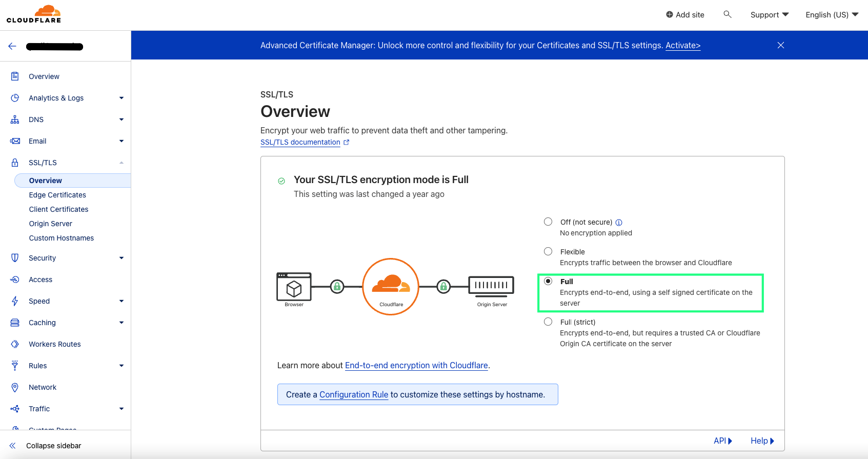Click the Add site text
The height and width of the screenshot is (459, 868).
click(x=690, y=15)
